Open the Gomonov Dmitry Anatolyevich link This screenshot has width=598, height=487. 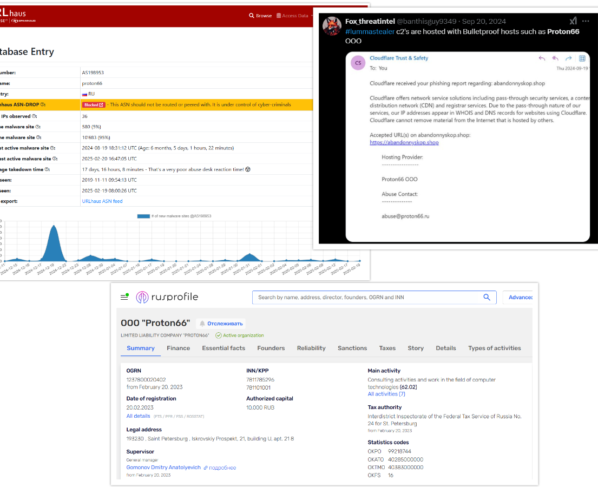coord(163,467)
